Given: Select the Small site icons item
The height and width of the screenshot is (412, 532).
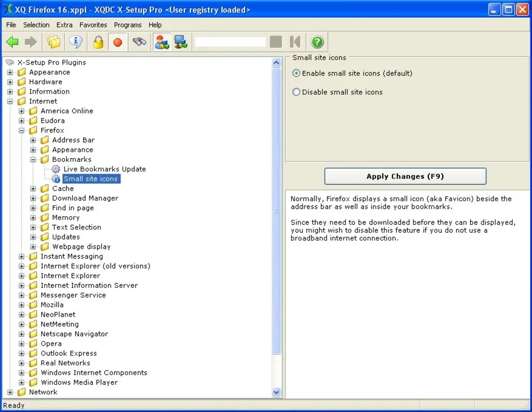Looking at the screenshot, I should point(91,179).
